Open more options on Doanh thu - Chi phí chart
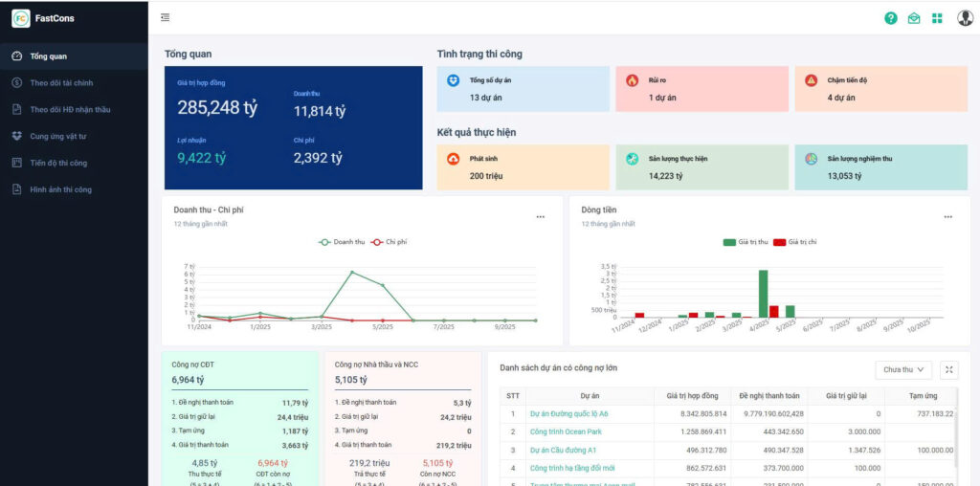Image resolution: width=980 pixels, height=486 pixels. click(x=540, y=217)
